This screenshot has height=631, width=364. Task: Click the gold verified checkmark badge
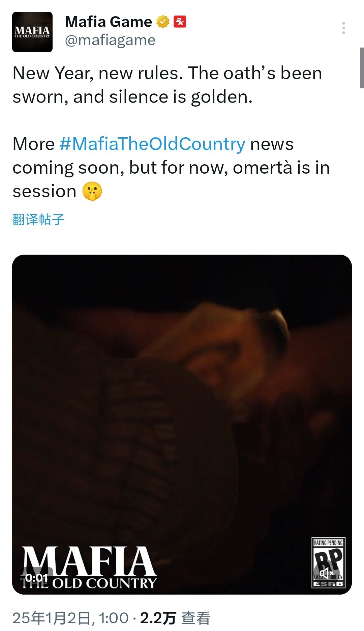(x=163, y=22)
